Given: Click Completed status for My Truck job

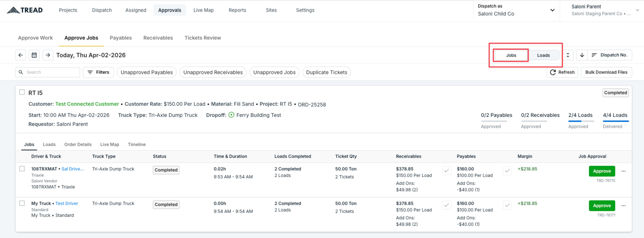Looking at the screenshot, I should click(166, 204).
